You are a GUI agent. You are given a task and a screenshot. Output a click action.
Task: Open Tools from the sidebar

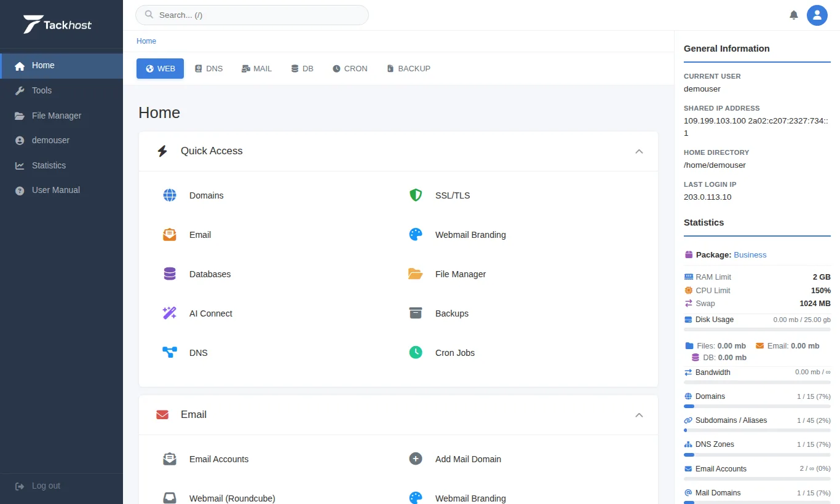click(x=61, y=90)
